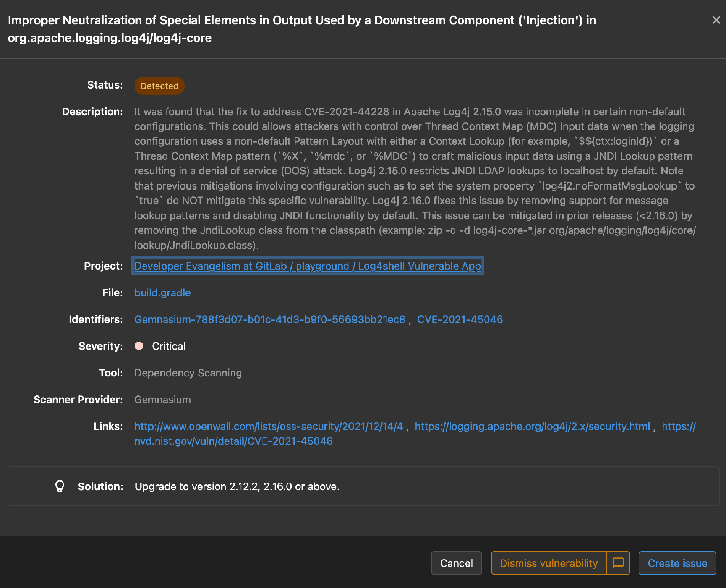The width and height of the screenshot is (726, 588).
Task: Click the Detected status badge
Action: (159, 86)
